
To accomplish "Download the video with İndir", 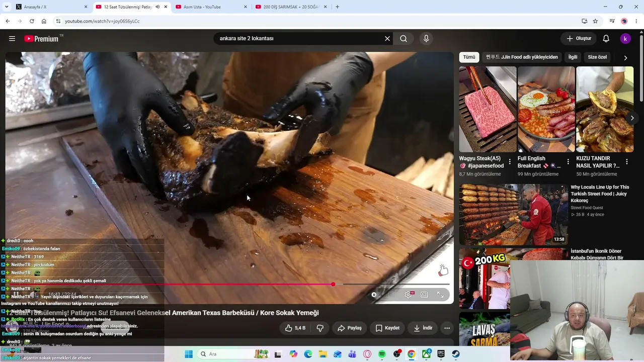I will 423,328.
